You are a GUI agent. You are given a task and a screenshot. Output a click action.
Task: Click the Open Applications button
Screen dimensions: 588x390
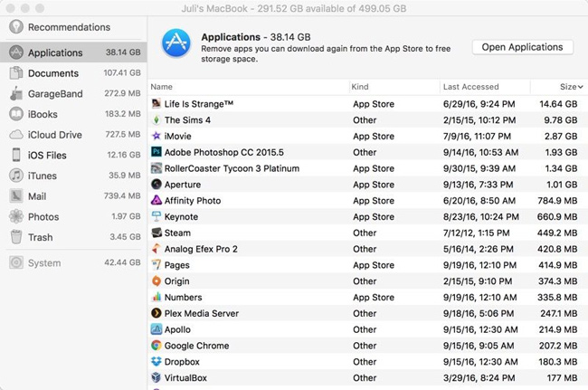click(522, 47)
